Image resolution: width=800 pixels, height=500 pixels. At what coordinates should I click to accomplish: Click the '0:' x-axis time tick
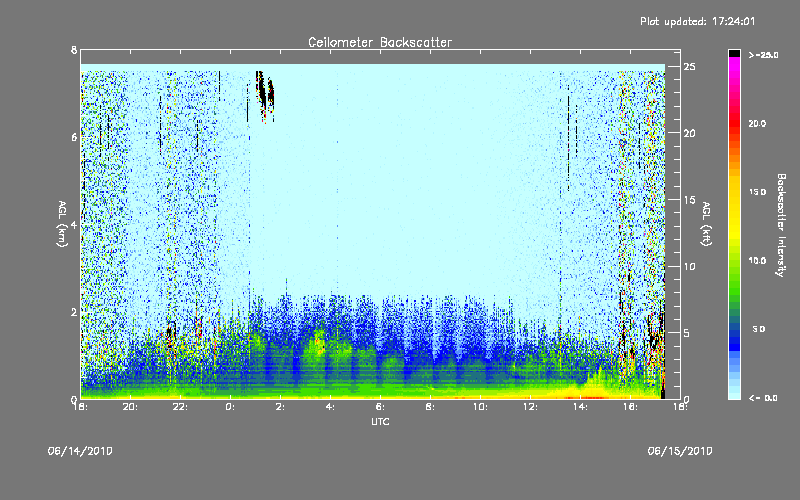click(230, 407)
